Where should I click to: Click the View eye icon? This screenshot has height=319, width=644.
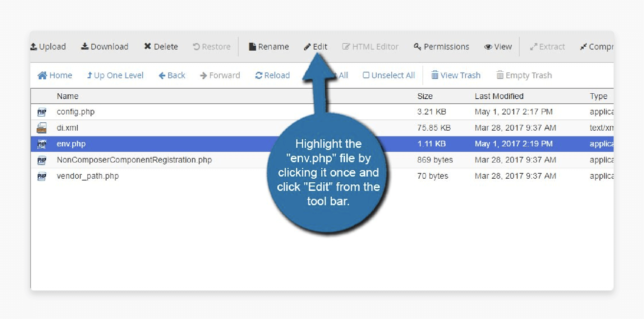pyautogui.click(x=488, y=47)
